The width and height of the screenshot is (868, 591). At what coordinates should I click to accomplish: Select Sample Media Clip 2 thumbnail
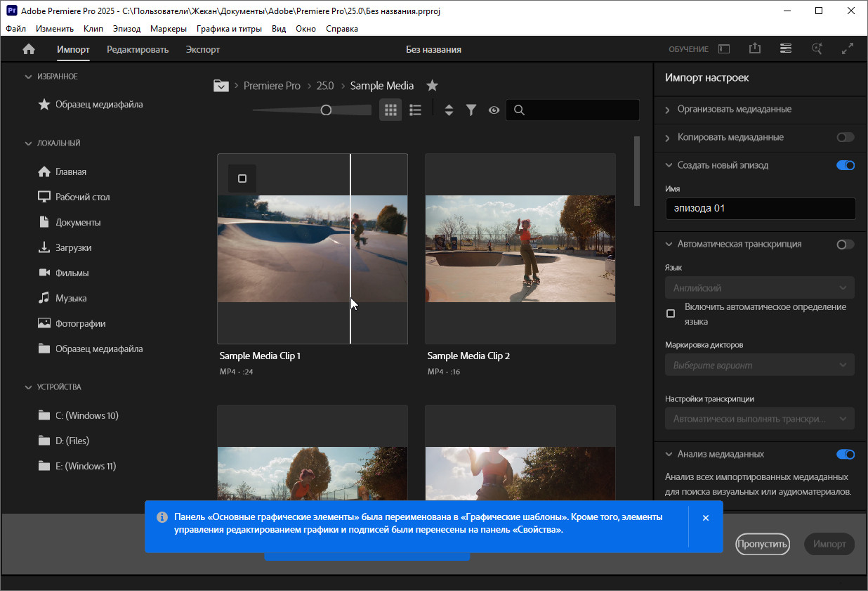(x=520, y=248)
